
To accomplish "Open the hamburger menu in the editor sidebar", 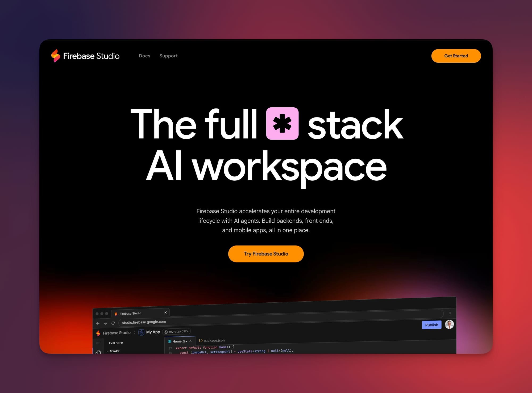I will [x=98, y=343].
